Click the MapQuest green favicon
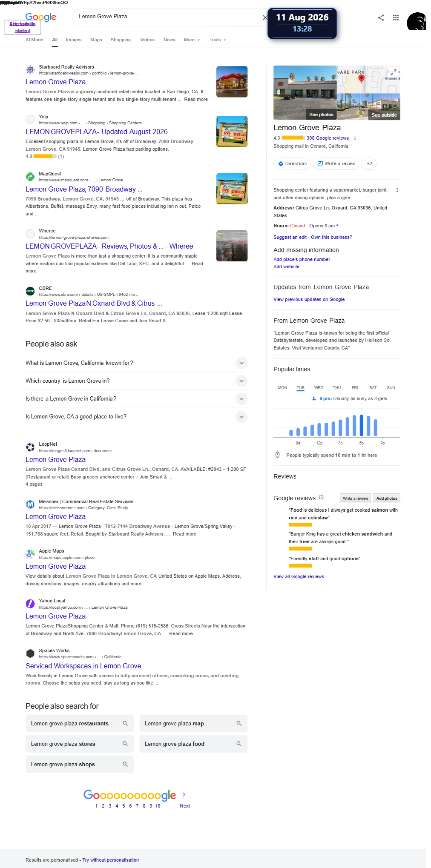 (30, 176)
